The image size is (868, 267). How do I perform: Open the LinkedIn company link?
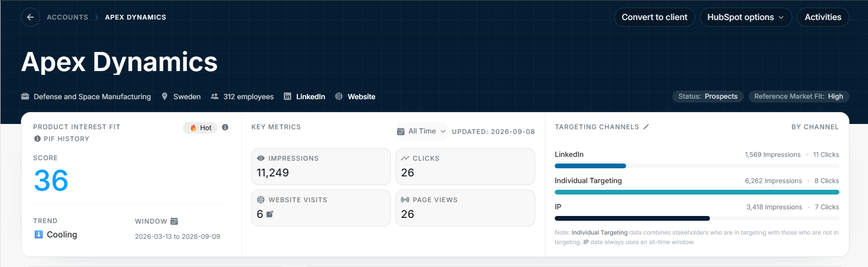[310, 96]
